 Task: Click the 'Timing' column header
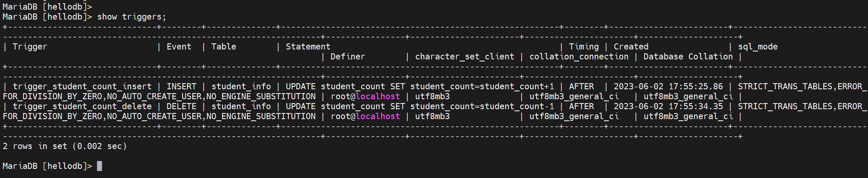pos(584,47)
